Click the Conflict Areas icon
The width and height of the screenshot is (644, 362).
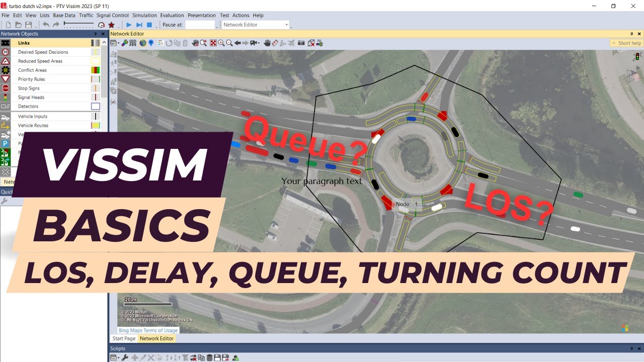pos(6,70)
